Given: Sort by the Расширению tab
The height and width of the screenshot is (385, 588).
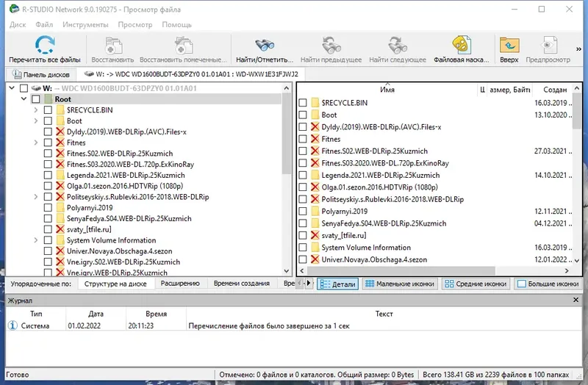Looking at the screenshot, I should click(180, 284).
